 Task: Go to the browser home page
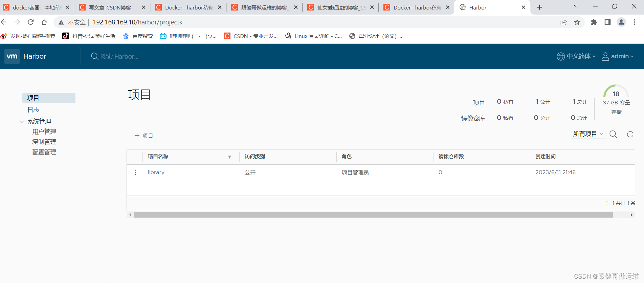44,22
